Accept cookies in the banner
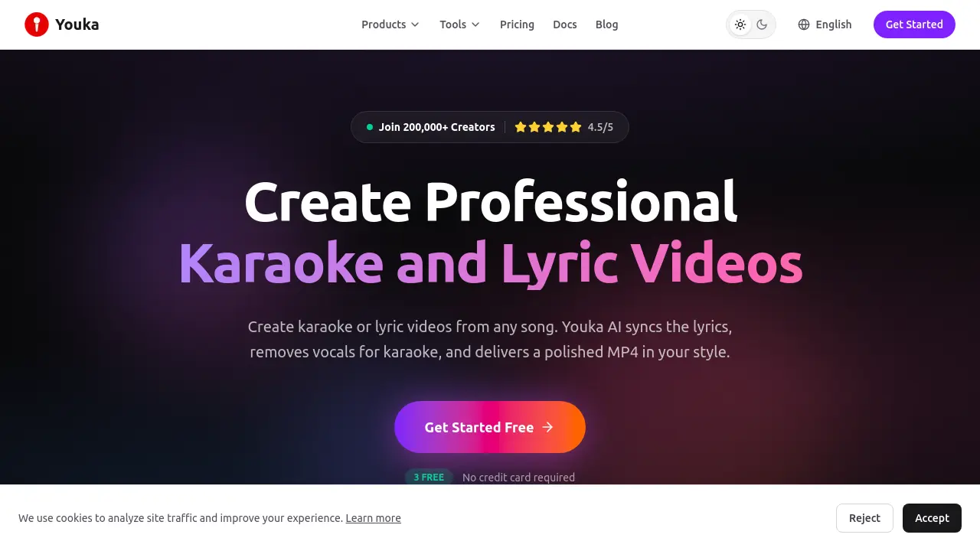Screen dimensions: 980x551 (932, 518)
